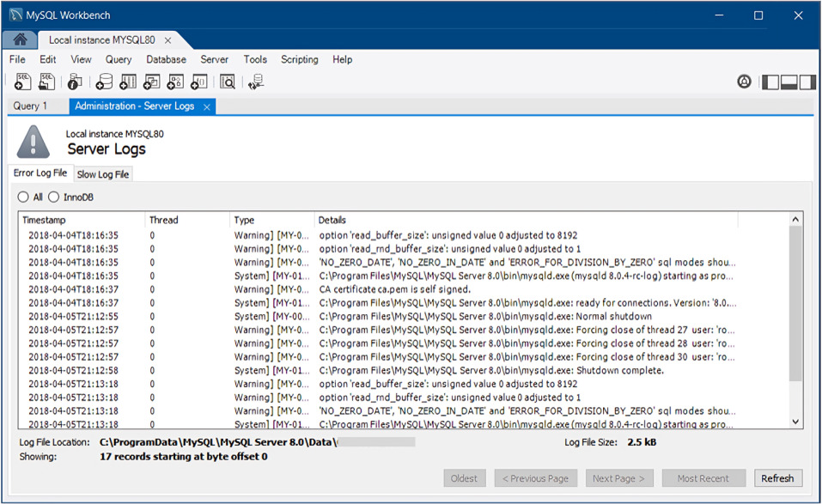Switch to the Query 1 tab
This screenshot has height=504, width=822.
30,106
